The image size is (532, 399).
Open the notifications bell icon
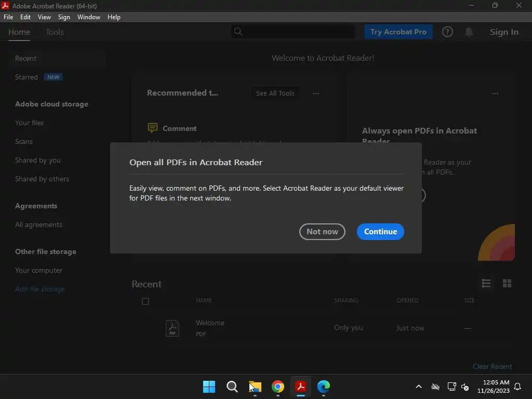click(x=469, y=32)
